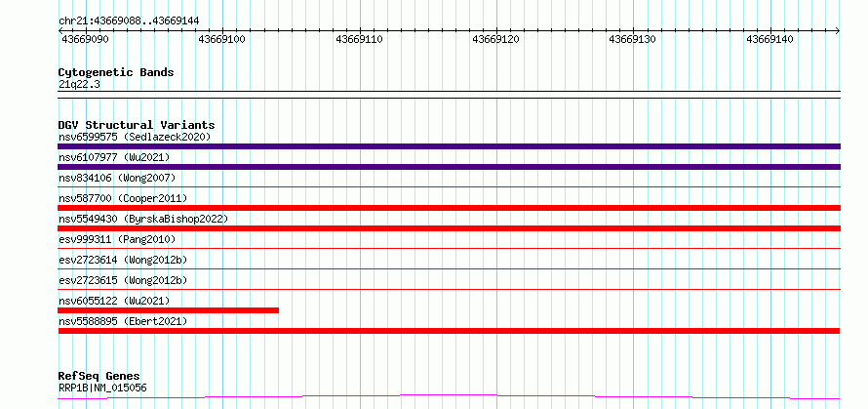Click the left arrow of the ruler
Viewport: 868px width, 409px height.
[x=60, y=30]
